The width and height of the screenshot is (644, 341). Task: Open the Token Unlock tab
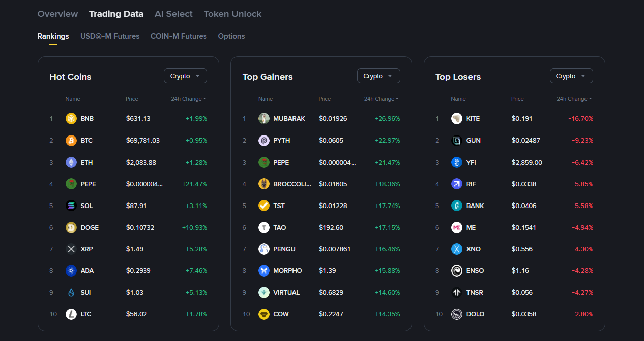[232, 14]
